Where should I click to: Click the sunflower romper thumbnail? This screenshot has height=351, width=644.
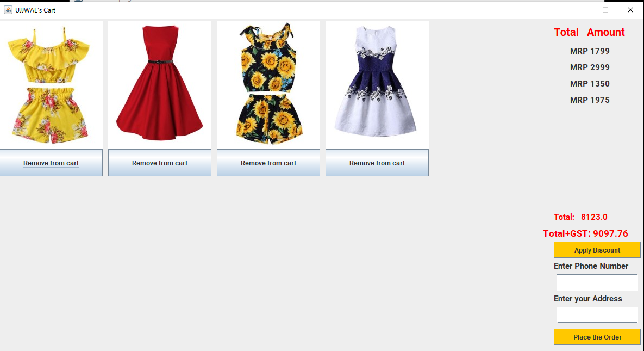coord(268,84)
